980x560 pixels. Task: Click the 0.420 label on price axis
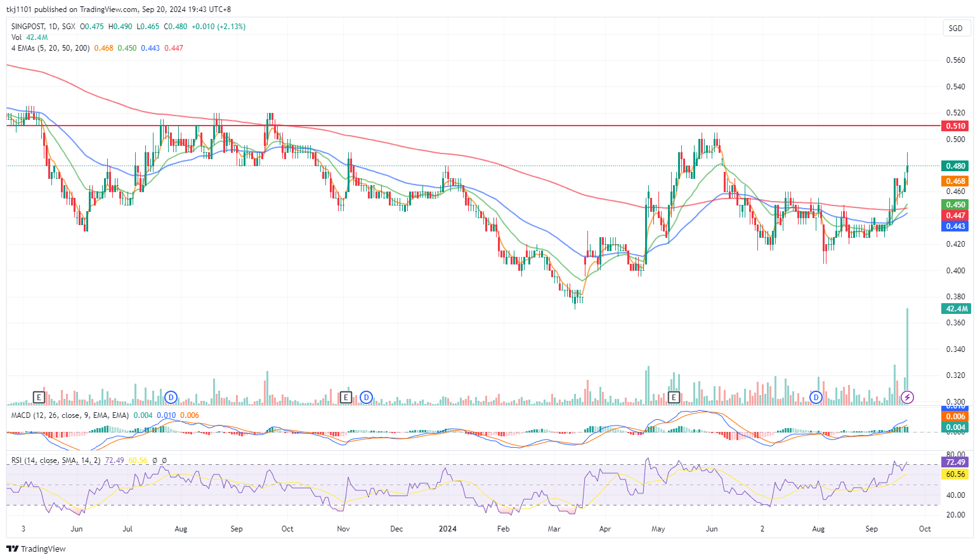coord(955,244)
